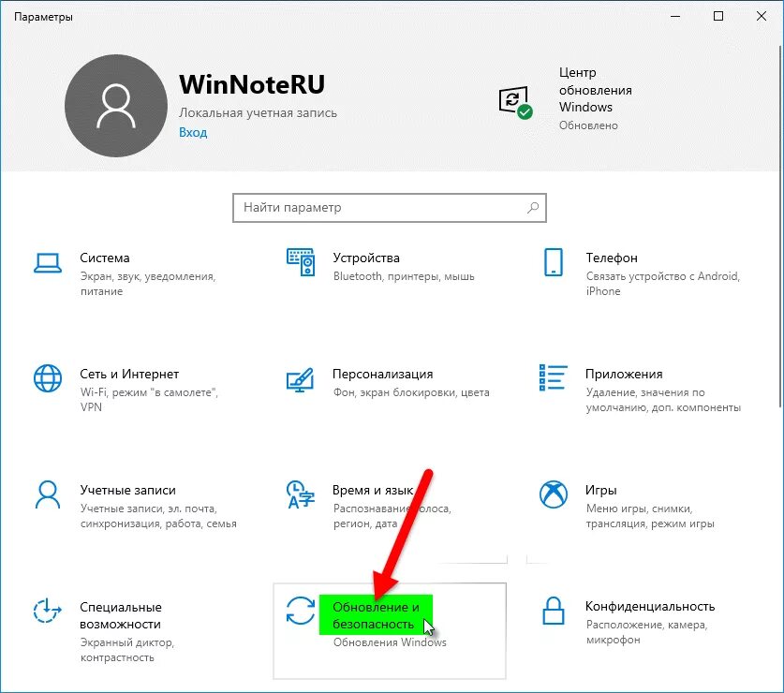Open the Конфиденциальность category title

point(650,607)
